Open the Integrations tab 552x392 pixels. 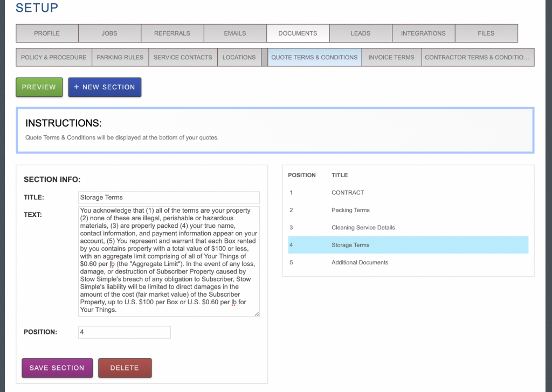tap(423, 33)
